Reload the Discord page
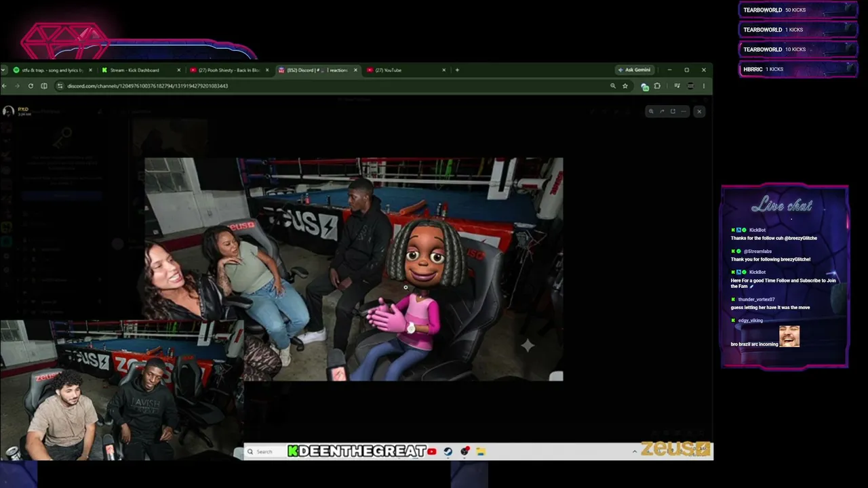The height and width of the screenshot is (488, 868). 31,86
